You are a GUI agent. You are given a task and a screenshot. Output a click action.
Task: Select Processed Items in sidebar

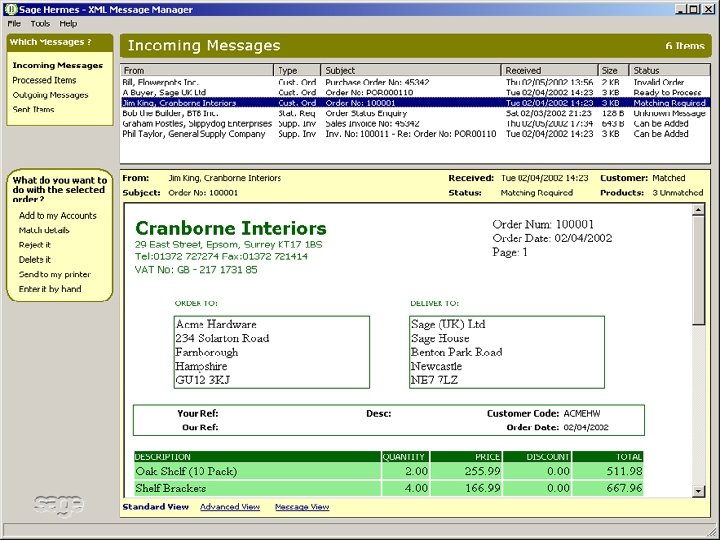click(x=44, y=80)
